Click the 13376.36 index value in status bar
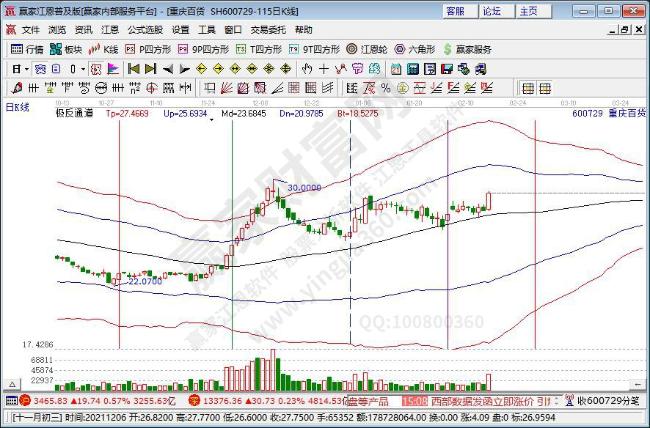 click(221, 401)
